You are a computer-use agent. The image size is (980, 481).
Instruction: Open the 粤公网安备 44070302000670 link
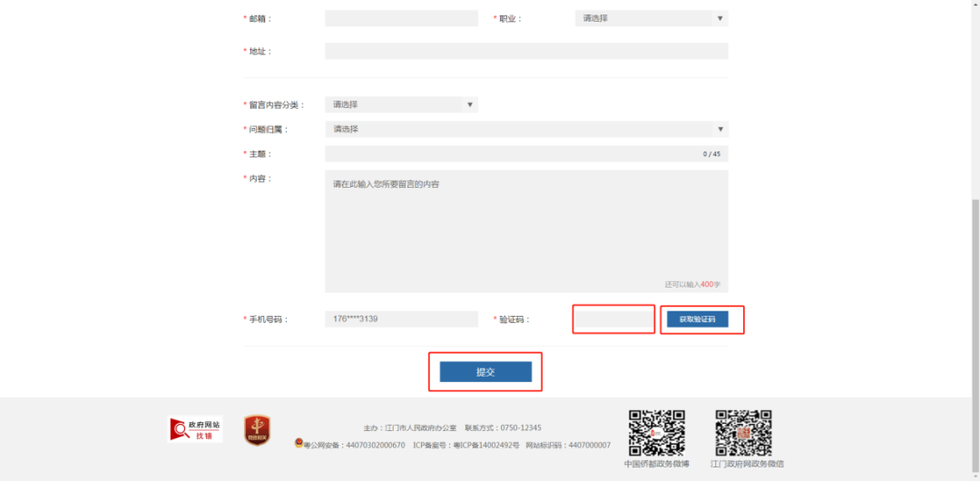point(355,446)
